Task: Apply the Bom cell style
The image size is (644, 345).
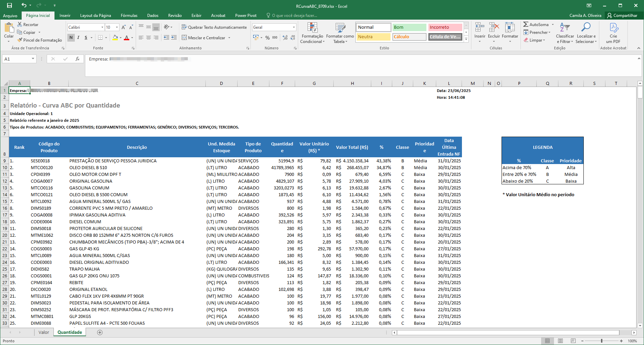Action: pos(409,27)
